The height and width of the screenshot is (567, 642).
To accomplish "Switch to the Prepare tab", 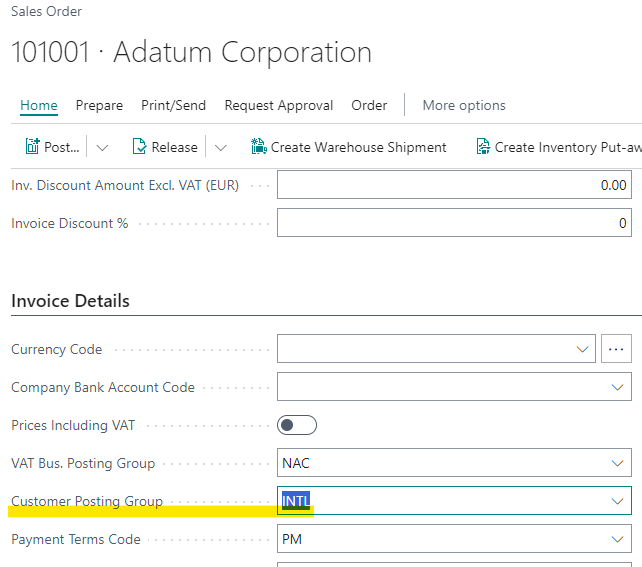I will [99, 105].
